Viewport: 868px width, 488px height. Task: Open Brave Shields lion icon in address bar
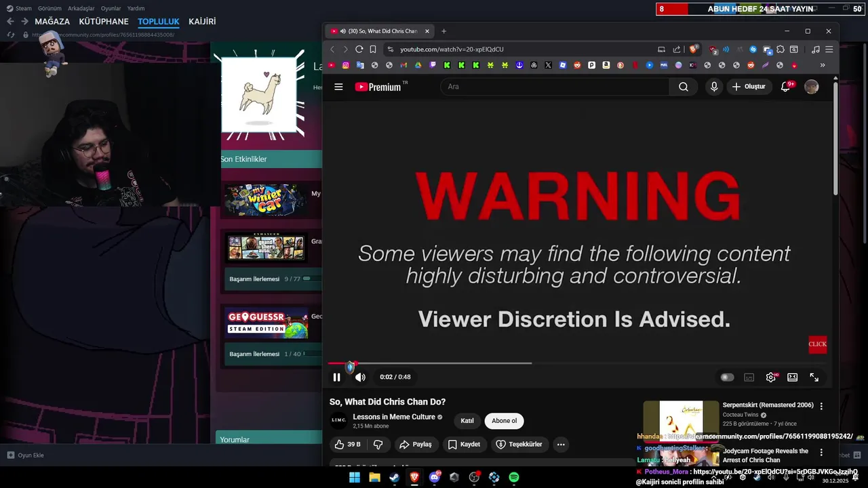click(x=693, y=49)
